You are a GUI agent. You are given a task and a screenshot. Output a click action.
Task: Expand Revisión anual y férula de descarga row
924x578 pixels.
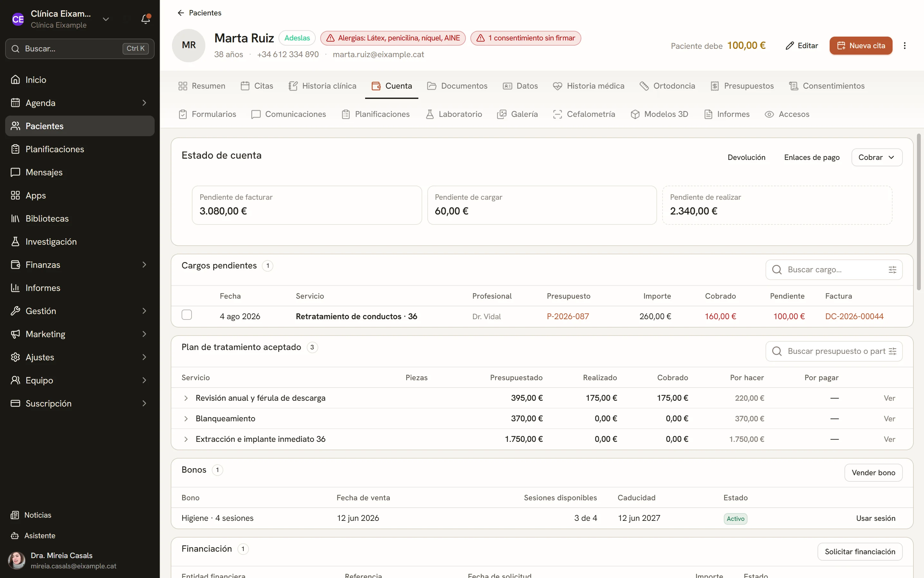pos(186,398)
